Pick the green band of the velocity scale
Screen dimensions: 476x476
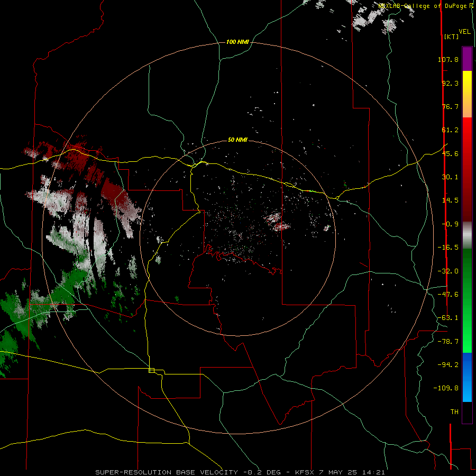467,300
